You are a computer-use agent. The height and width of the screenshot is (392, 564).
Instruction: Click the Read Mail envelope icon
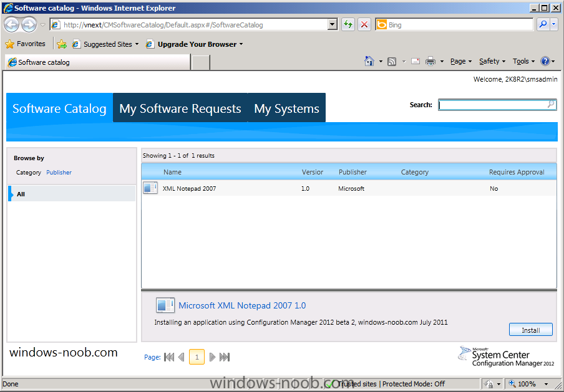point(416,61)
